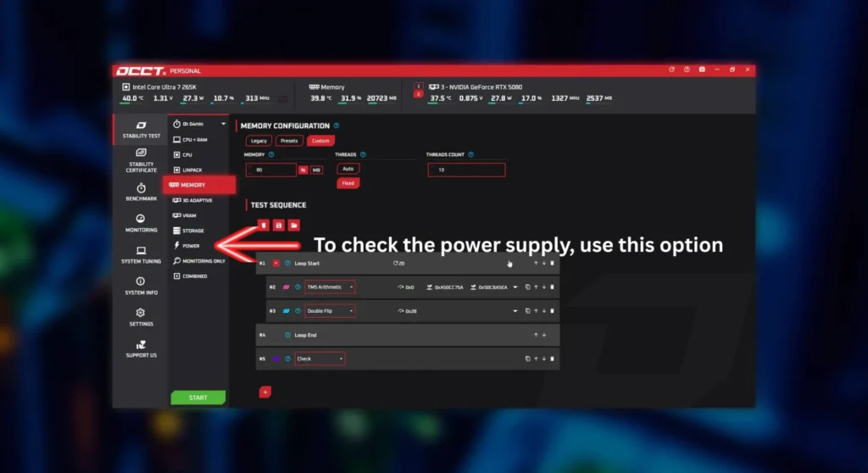Expand options for Double Flip row
Screen dimensions: 868x473
click(x=515, y=311)
